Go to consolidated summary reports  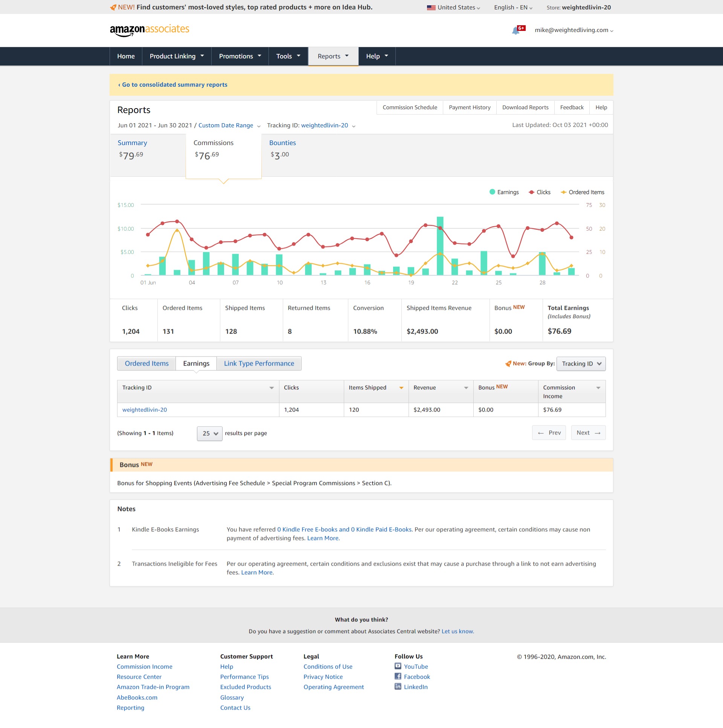coord(173,85)
